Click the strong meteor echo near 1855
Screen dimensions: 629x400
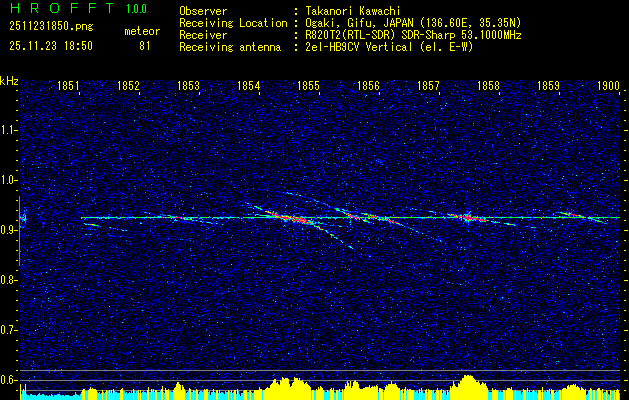pyautogui.click(x=290, y=218)
